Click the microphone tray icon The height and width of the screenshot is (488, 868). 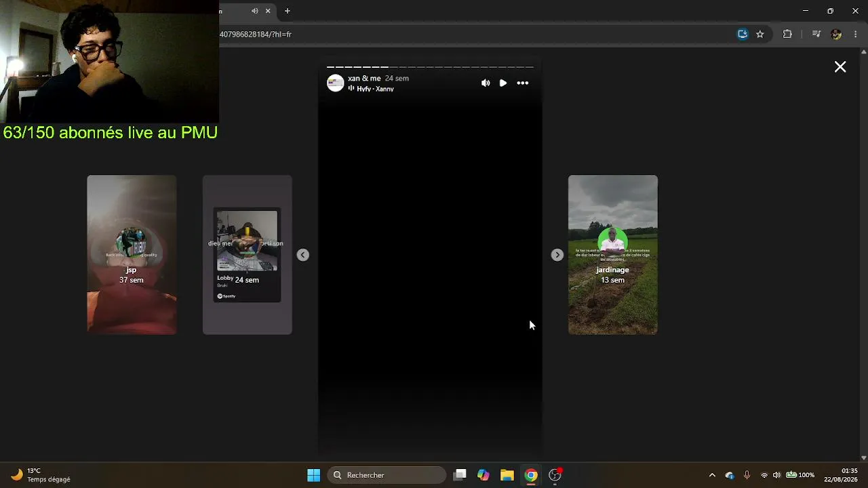(x=747, y=475)
